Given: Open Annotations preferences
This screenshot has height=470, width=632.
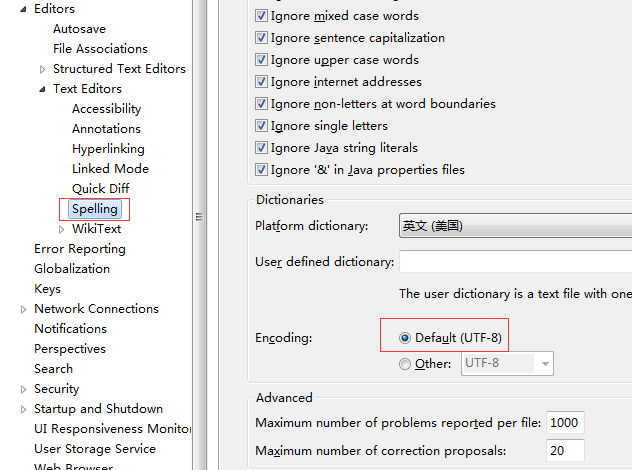Looking at the screenshot, I should coord(106,129).
